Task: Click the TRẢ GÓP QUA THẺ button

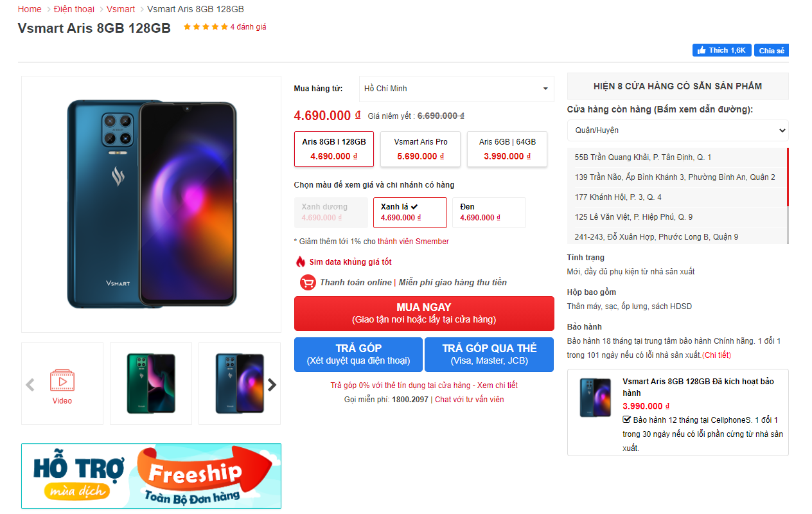Action: pyautogui.click(x=489, y=355)
